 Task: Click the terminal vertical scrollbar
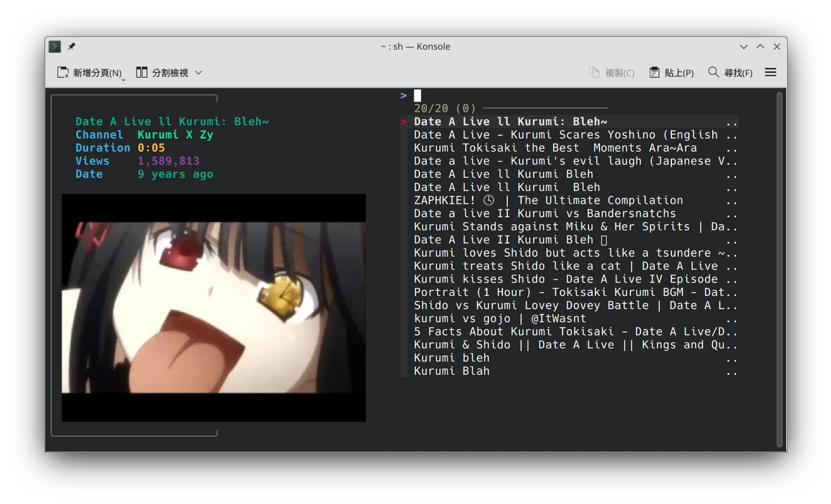(x=780, y=269)
